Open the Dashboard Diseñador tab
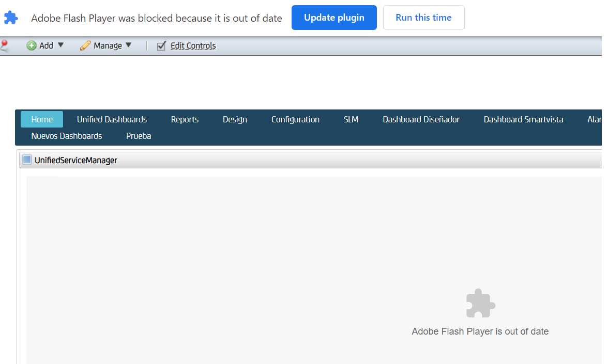 [x=421, y=119]
